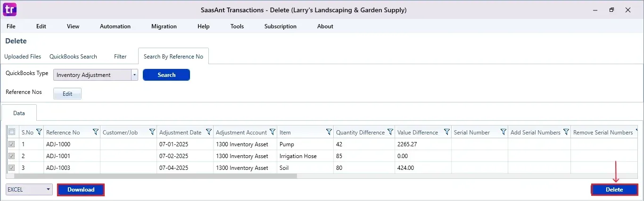This screenshot has height=201, width=644.
Task: Click quantity difference cell showing 85
Action: (x=364, y=156)
